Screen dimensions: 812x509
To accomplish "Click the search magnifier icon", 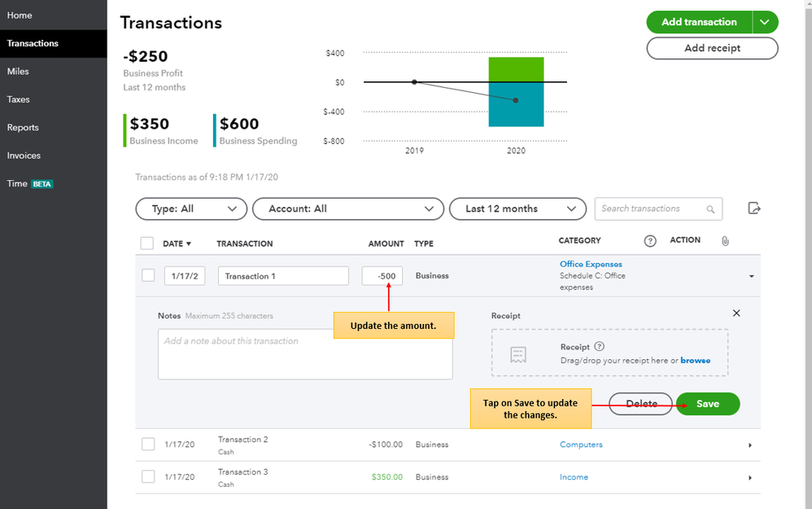I will pos(710,209).
